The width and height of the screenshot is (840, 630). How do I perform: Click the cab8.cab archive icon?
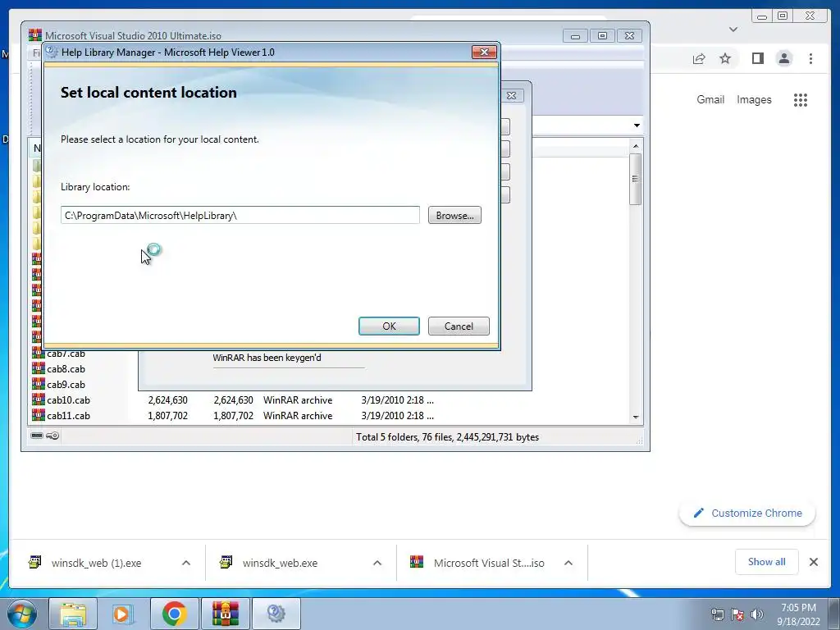[x=38, y=368]
